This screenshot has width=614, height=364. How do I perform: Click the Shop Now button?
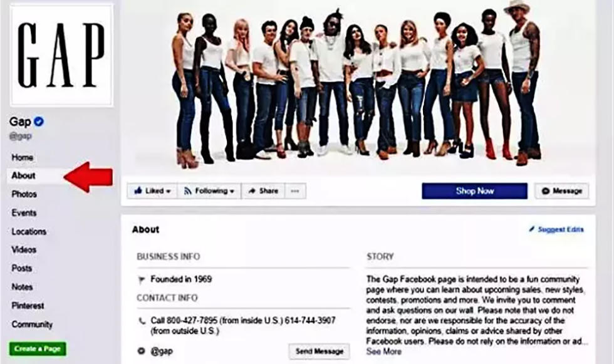pyautogui.click(x=475, y=191)
